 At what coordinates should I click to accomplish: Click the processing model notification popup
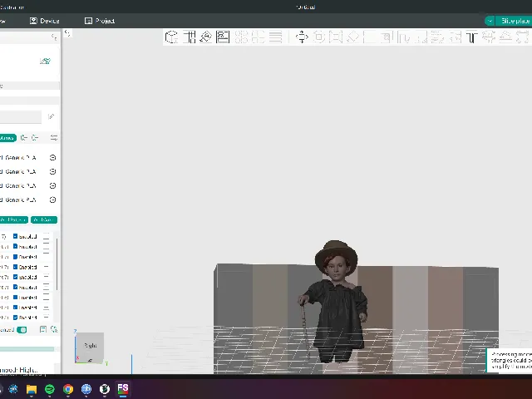(510, 360)
